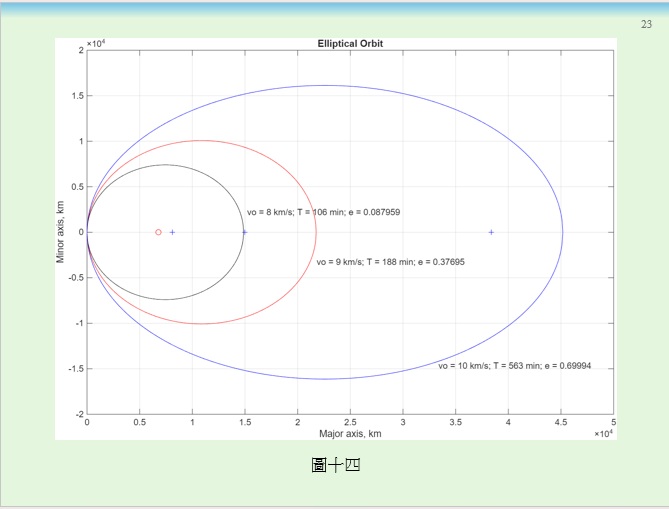This screenshot has height=509, width=669.
Task: Click the y-axis tick label -2
Action: pyautogui.click(x=78, y=414)
